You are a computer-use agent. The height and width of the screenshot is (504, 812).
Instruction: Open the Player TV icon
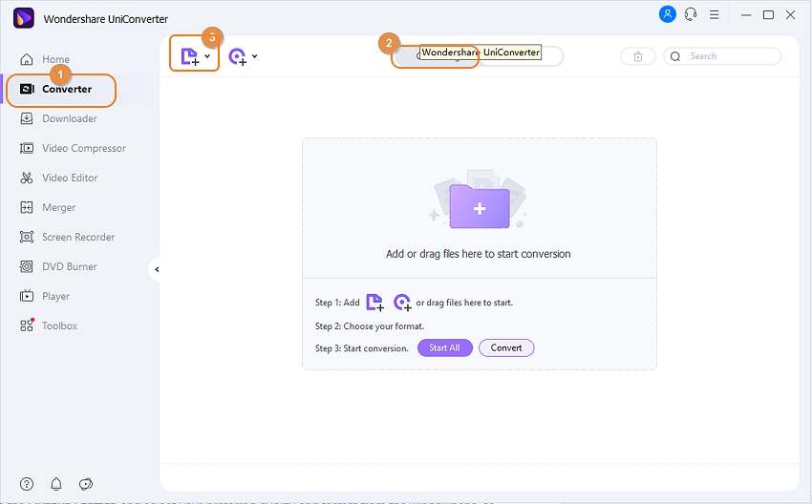[27, 296]
